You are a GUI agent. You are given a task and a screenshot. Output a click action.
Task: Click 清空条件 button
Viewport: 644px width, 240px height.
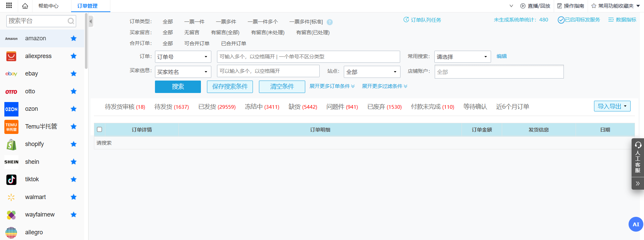click(282, 87)
